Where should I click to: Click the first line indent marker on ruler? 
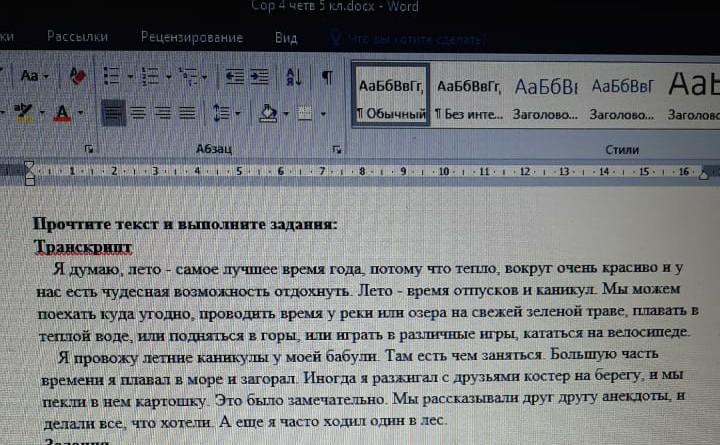point(29,166)
